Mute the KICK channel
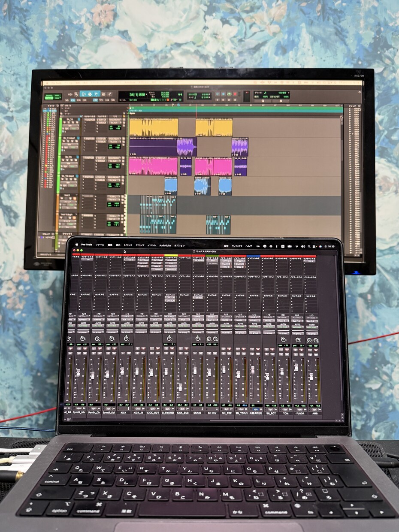 coord(129,353)
